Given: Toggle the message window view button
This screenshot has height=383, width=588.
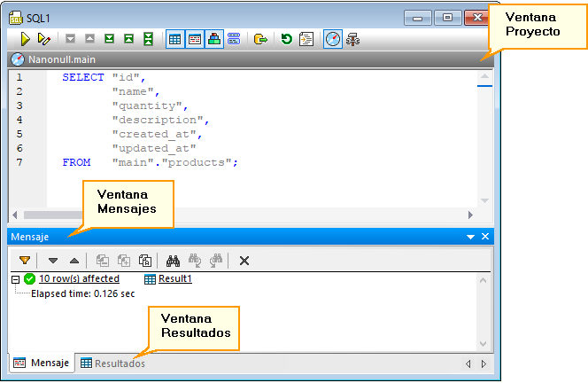Looking at the screenshot, I should [x=195, y=39].
